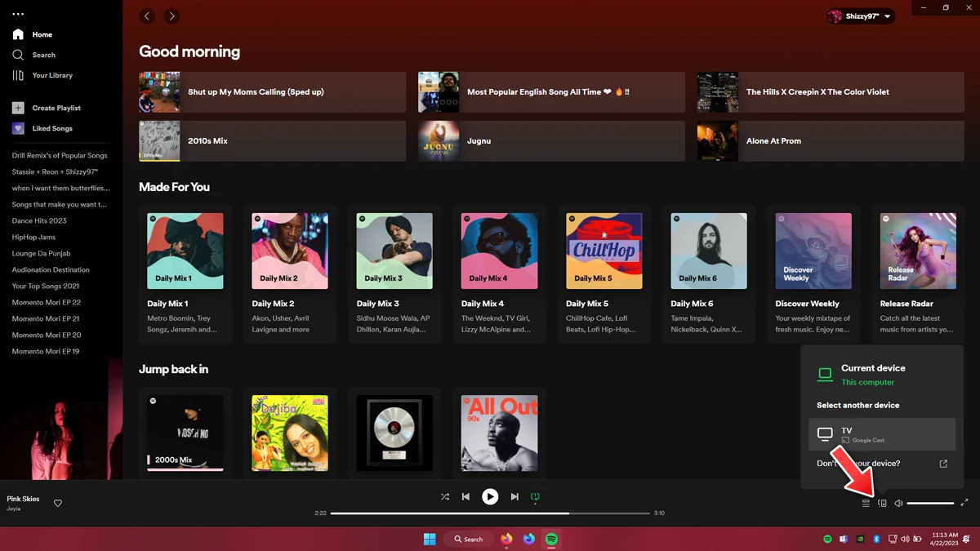Skip to next track
This screenshot has width=980, height=551.
tap(514, 496)
